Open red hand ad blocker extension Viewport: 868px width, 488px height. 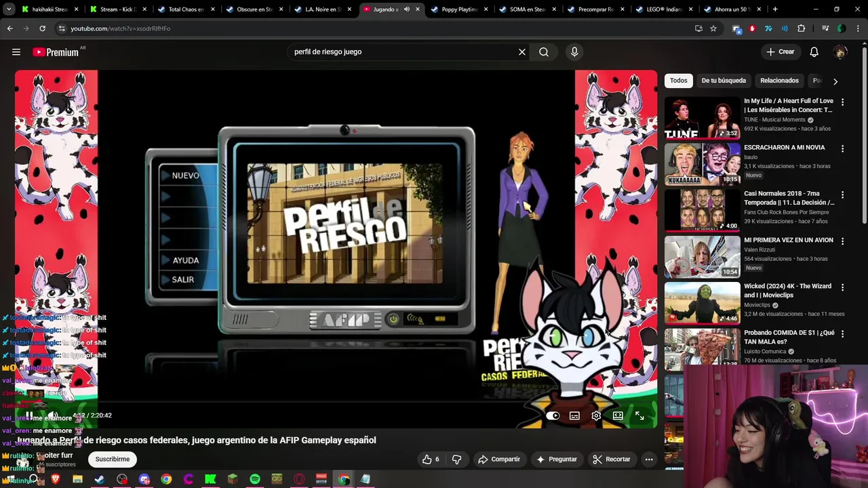click(x=752, y=28)
